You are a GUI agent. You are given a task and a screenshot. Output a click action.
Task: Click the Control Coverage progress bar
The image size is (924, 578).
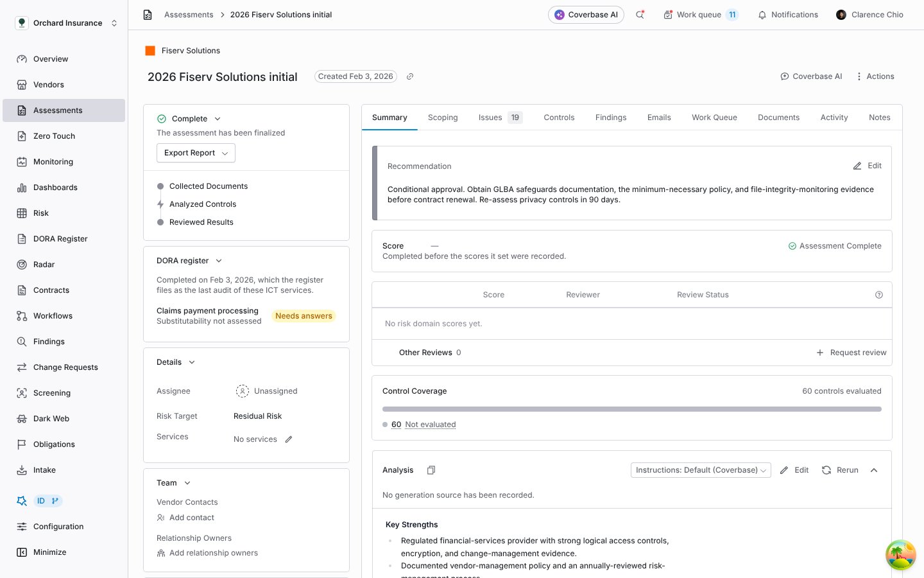(x=632, y=409)
